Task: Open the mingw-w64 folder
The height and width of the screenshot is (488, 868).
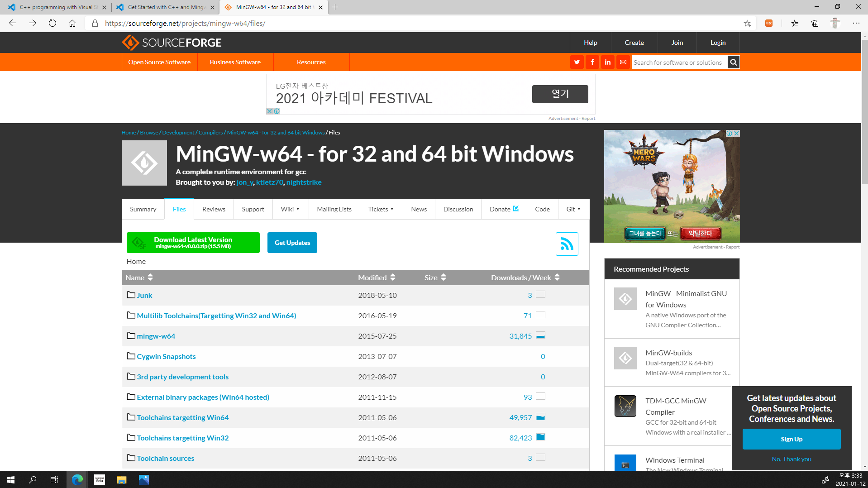Action: (x=156, y=336)
